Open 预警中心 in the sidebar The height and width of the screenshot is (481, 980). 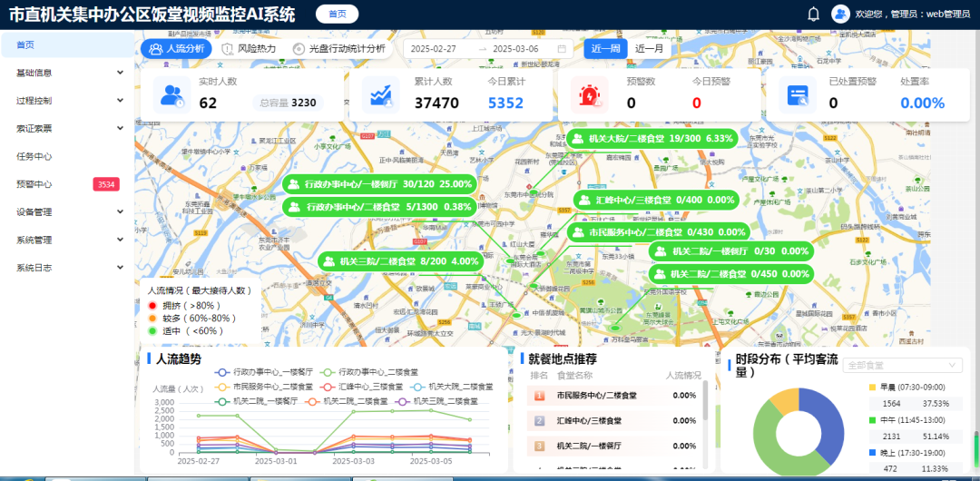[67, 184]
